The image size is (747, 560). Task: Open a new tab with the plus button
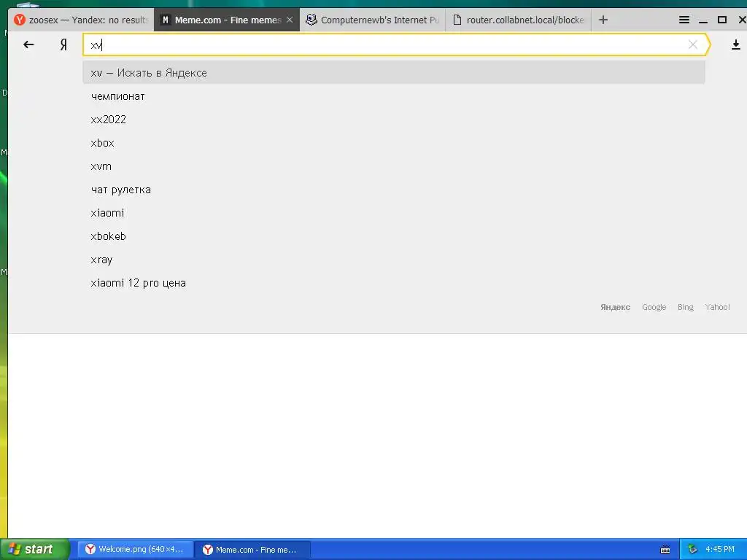(603, 20)
